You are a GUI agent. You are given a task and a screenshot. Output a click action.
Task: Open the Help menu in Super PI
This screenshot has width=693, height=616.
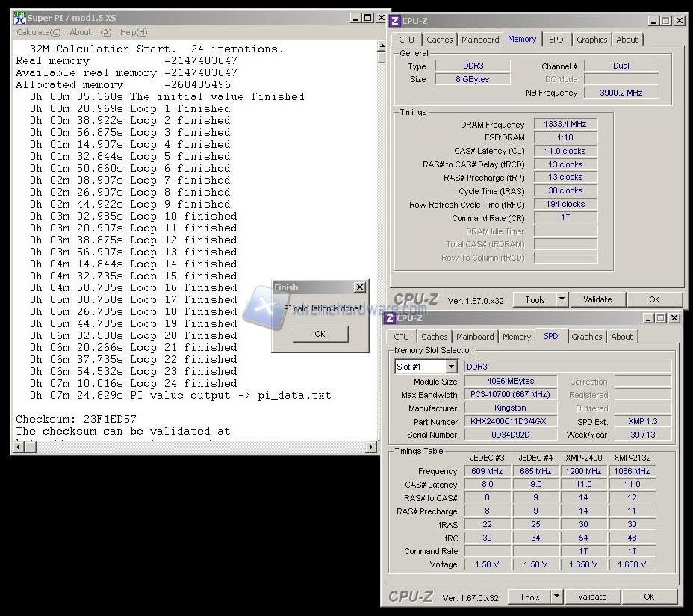point(134,32)
